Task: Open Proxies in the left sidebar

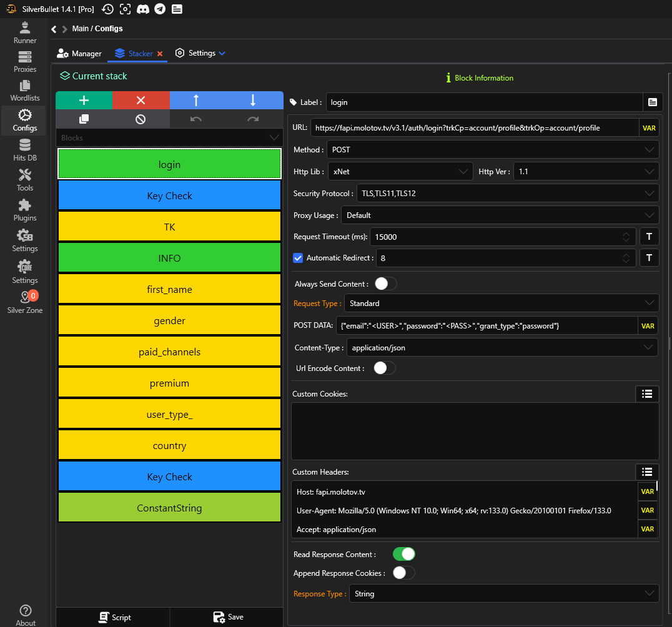Action: point(25,62)
